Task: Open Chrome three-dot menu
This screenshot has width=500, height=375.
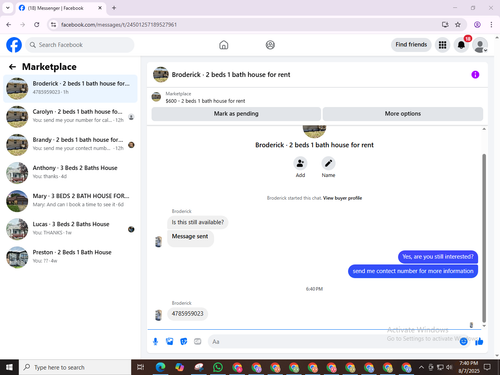Action: 491,25
